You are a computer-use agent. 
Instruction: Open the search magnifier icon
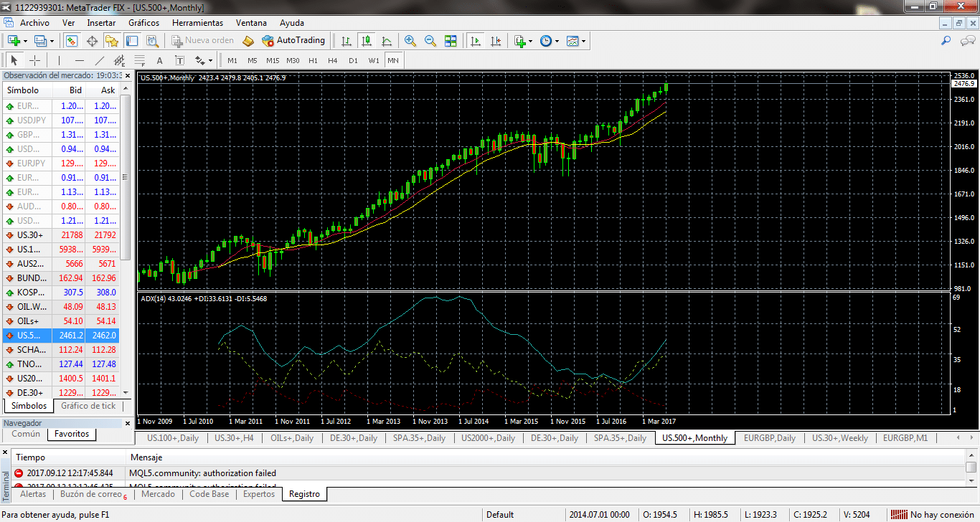pos(947,41)
